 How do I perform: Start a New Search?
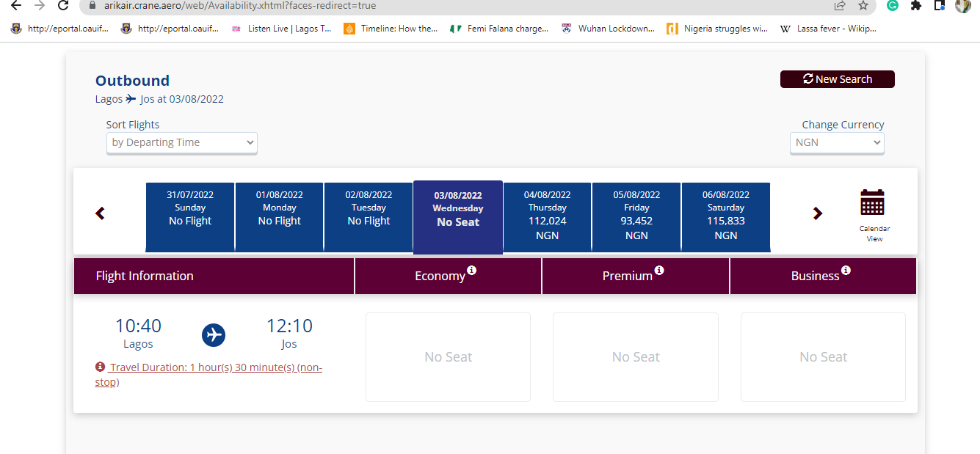click(838, 79)
